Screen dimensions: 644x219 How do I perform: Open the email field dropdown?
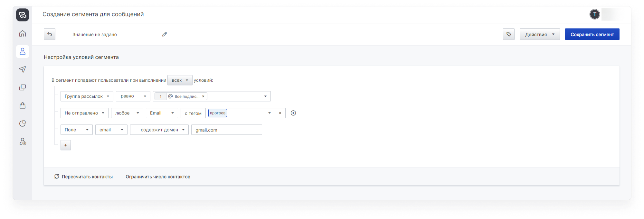pyautogui.click(x=111, y=130)
